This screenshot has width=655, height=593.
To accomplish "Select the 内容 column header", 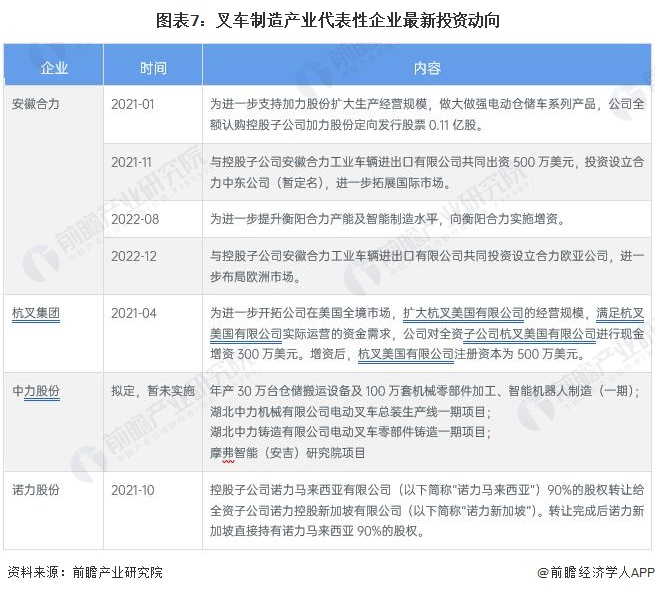I will [427, 68].
